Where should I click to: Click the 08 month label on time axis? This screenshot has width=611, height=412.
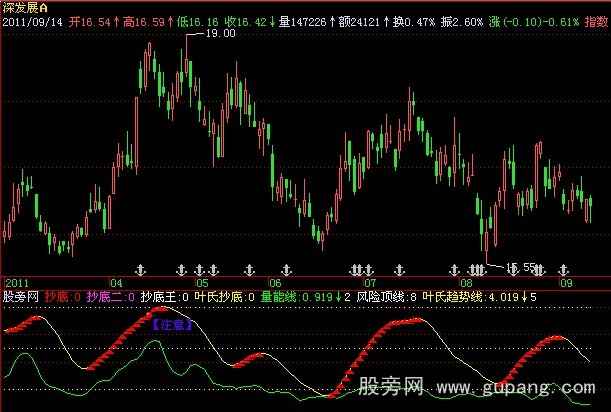pyautogui.click(x=466, y=283)
